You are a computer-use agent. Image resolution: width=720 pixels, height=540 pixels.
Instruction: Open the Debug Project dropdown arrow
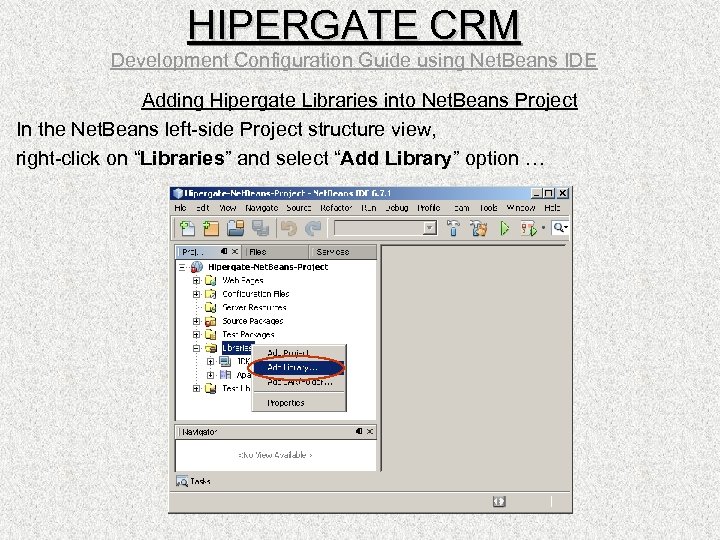pos(543,227)
